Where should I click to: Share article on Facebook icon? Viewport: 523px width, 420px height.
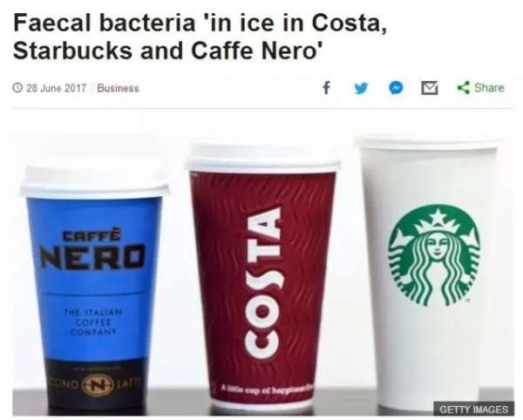click(x=327, y=88)
